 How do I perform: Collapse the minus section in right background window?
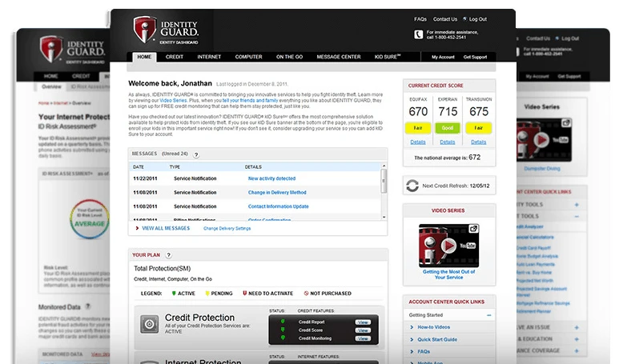[x=577, y=216]
